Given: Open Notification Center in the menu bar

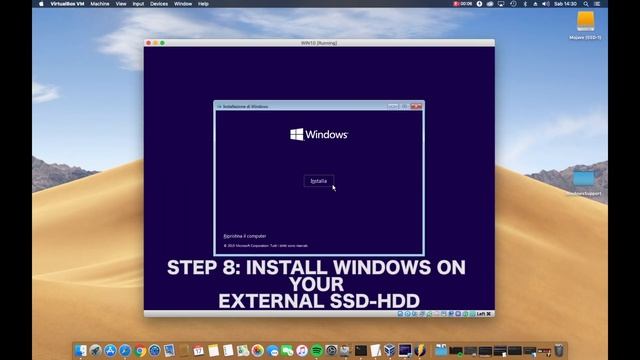Looking at the screenshot, I should tap(597, 4).
